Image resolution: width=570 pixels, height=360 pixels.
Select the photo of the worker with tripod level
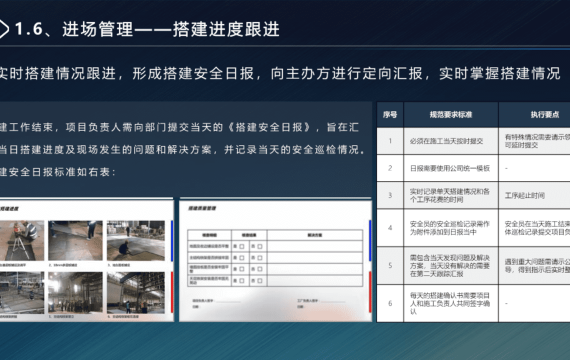pos(22,240)
